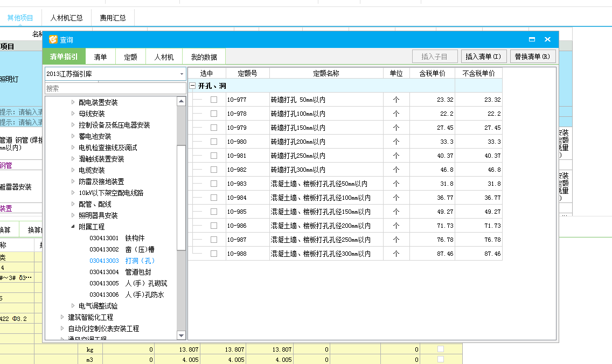Screen dimensions: 612x364
Task: Expand the 电缆安装 tree node
Action: [x=73, y=170]
